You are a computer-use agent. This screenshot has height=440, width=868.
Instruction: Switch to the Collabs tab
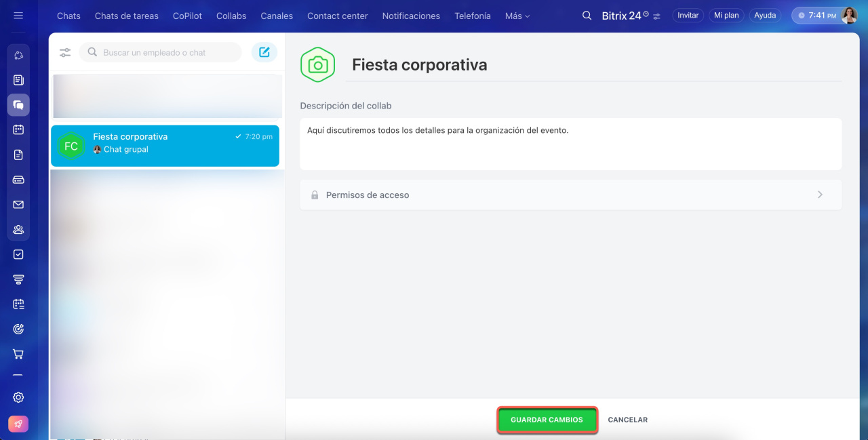(231, 16)
